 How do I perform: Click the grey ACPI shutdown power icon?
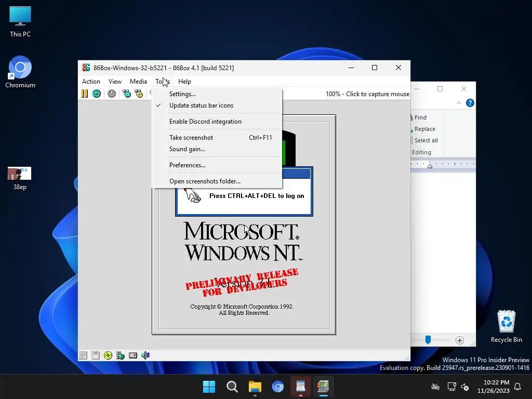(112, 94)
